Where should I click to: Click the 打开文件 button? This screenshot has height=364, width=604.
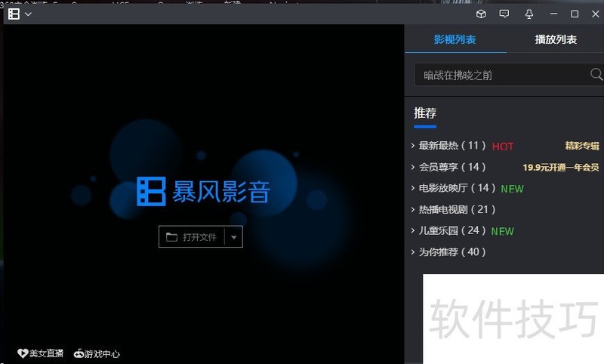(192, 237)
